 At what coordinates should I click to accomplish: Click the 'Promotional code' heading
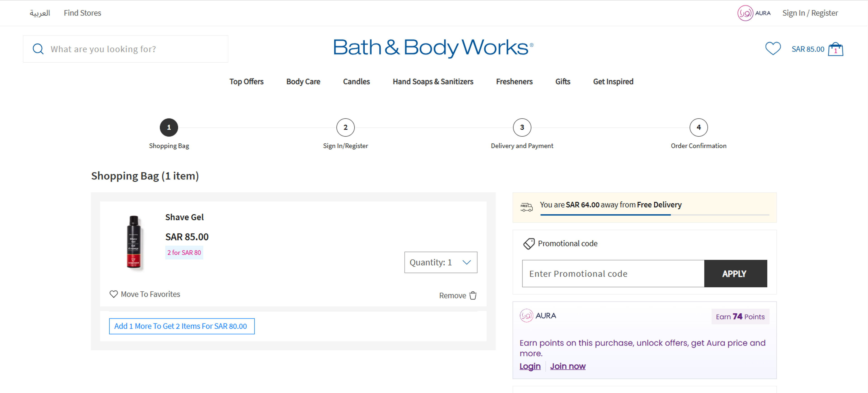567,243
